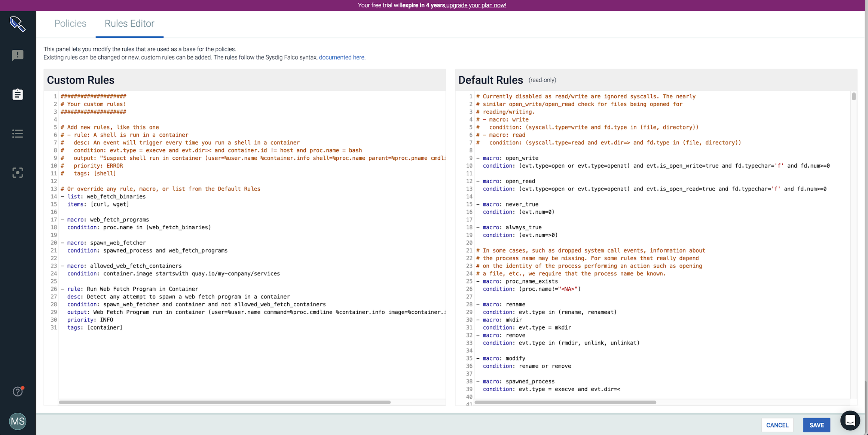Image resolution: width=868 pixels, height=435 pixels.
Task: Switch to the Policies tab
Action: tap(70, 24)
